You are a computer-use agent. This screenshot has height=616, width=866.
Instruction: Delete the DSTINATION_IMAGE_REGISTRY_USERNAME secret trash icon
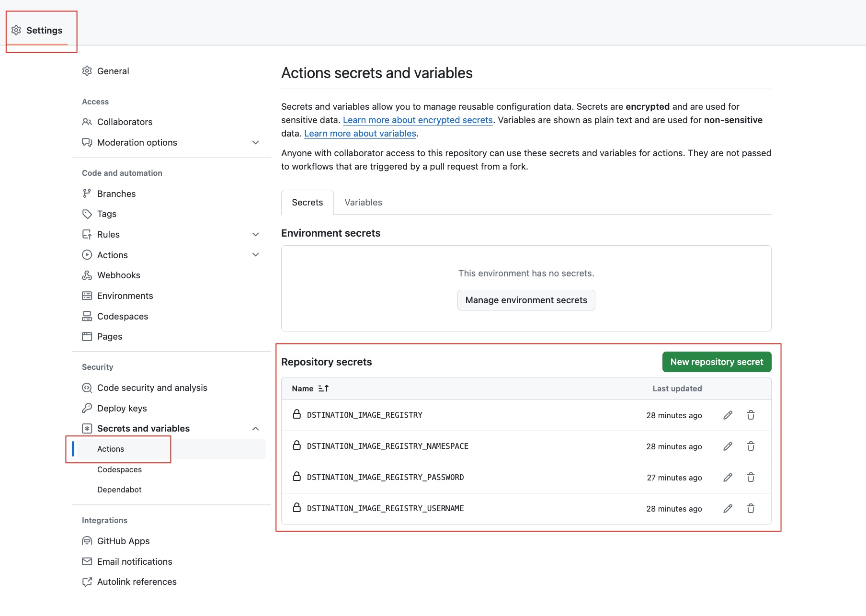751,509
